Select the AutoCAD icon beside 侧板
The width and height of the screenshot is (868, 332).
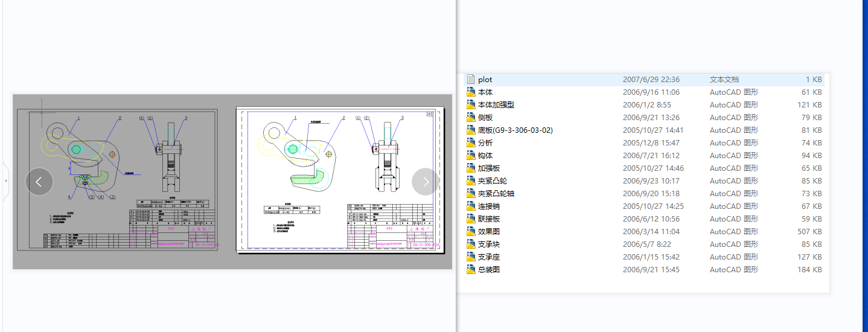471,117
